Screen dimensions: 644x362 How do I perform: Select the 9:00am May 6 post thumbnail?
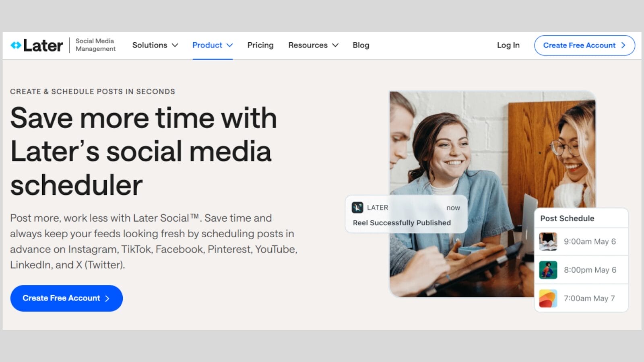tap(548, 241)
